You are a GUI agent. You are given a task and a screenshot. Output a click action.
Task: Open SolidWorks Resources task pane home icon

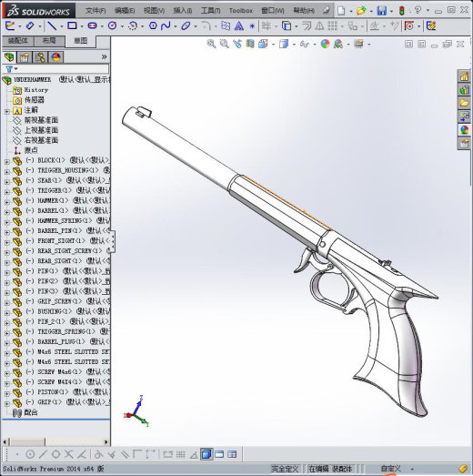point(464,76)
